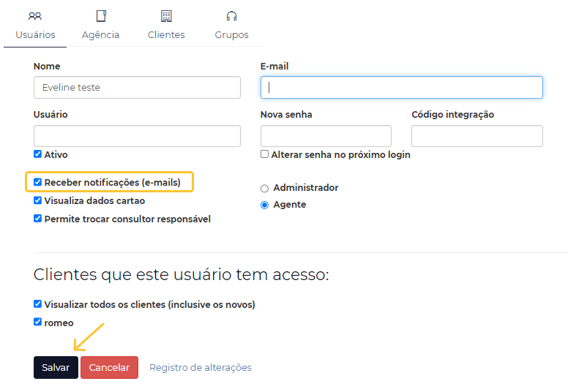The image size is (568, 392).
Task: Save changes with the Salvar button
Action: pyautogui.click(x=56, y=367)
